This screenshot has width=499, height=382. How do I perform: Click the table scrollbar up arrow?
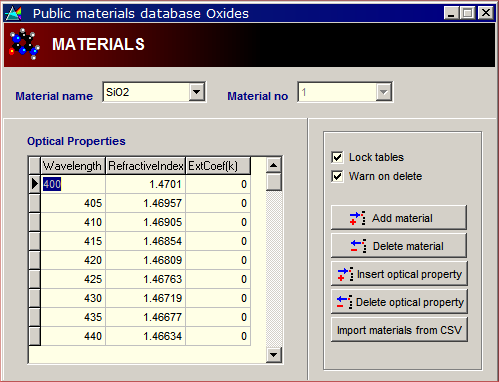(x=274, y=165)
